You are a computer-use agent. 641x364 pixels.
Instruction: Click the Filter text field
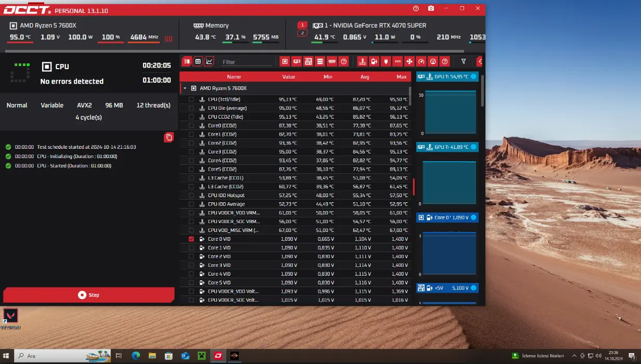tap(247, 62)
